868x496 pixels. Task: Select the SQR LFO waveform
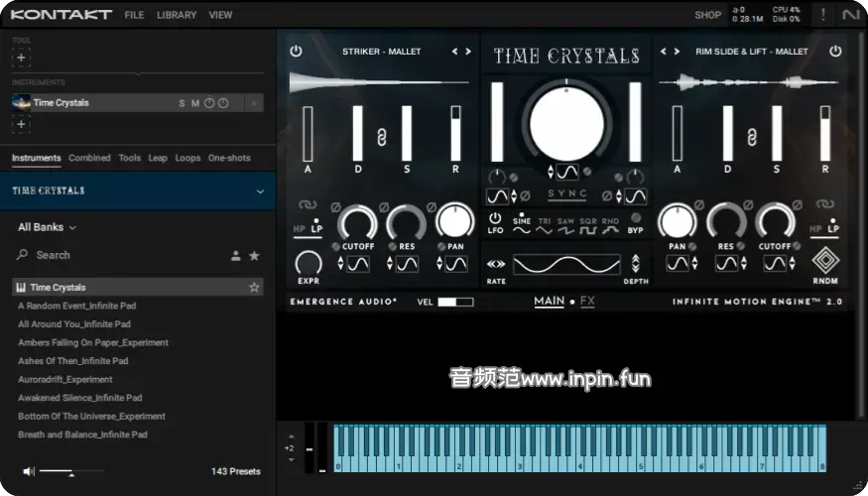click(x=588, y=225)
